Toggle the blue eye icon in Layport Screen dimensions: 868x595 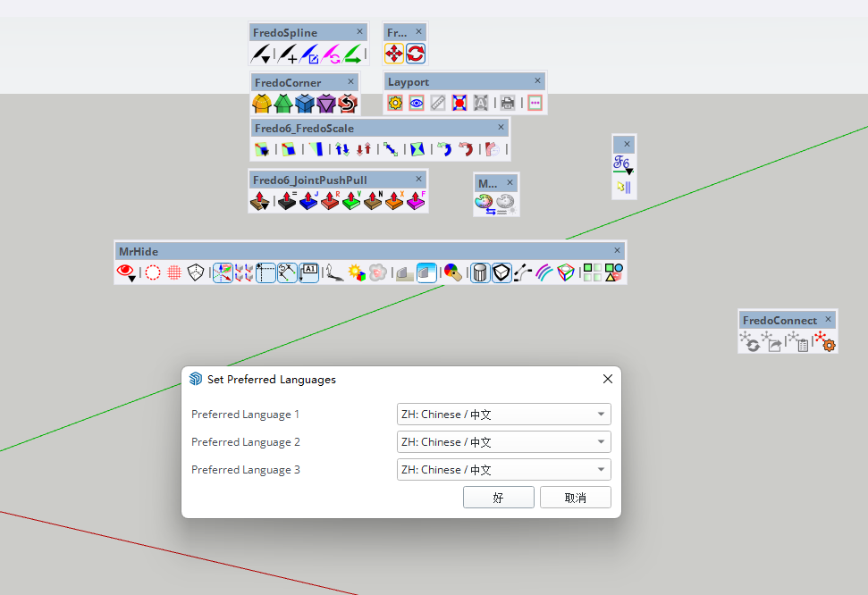tap(417, 104)
